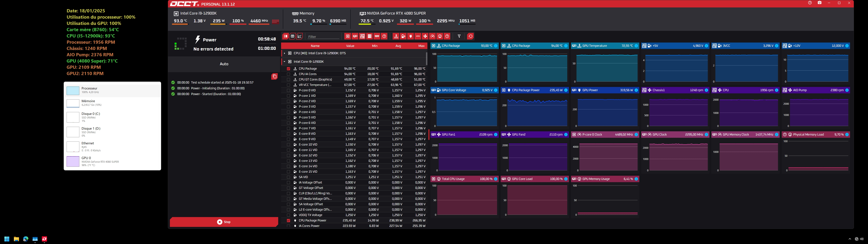Screen dimensions: 868x244
Task: Select GPU 0 in the performance list
Action: pyautogui.click(x=112, y=161)
